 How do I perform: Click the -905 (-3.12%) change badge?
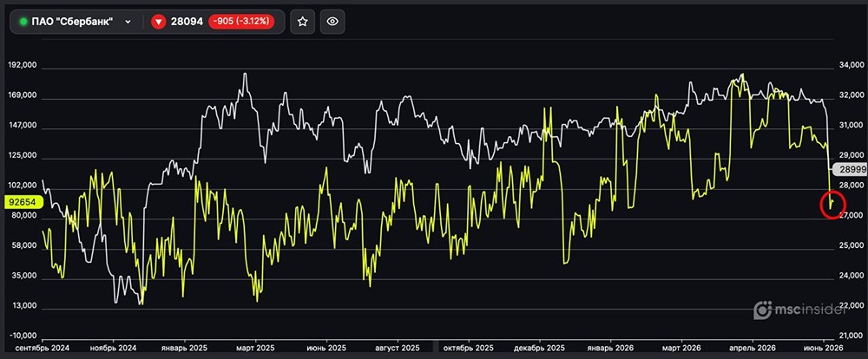[241, 22]
